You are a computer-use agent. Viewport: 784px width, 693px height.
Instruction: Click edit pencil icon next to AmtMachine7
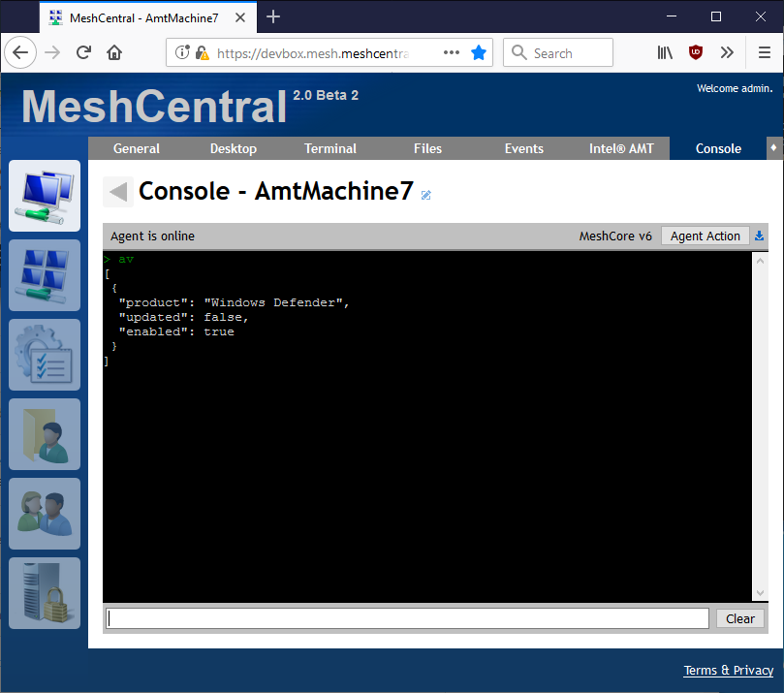coord(426,195)
